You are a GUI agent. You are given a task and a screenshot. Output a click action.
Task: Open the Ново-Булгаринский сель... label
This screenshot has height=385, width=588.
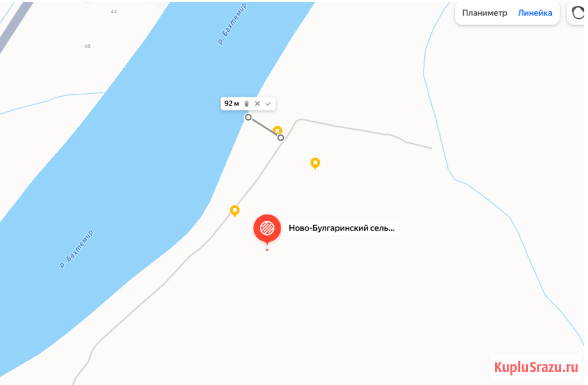342,228
